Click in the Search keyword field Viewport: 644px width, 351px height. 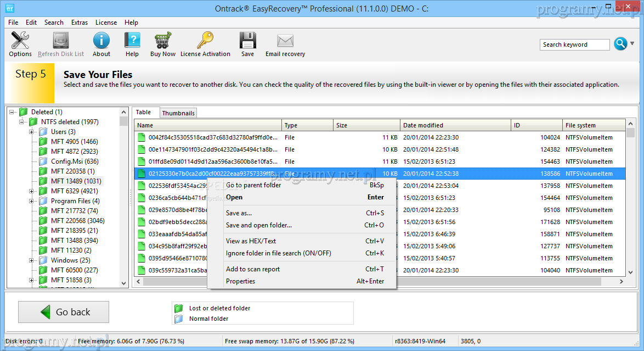[x=574, y=44]
